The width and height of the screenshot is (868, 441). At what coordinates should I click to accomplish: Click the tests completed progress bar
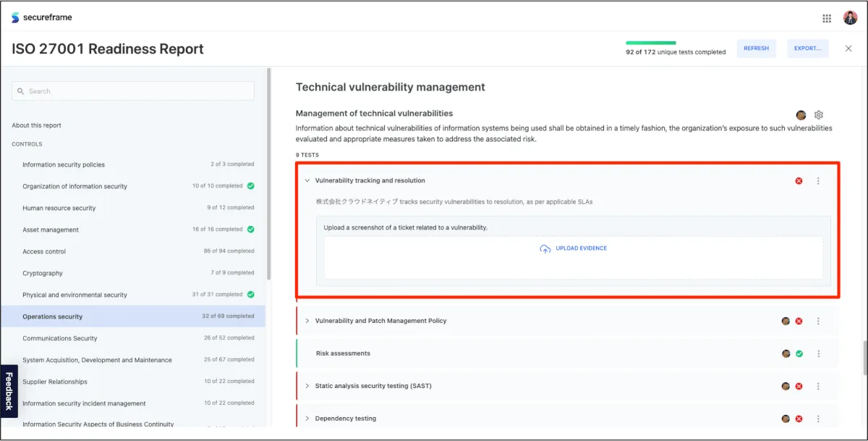650,43
